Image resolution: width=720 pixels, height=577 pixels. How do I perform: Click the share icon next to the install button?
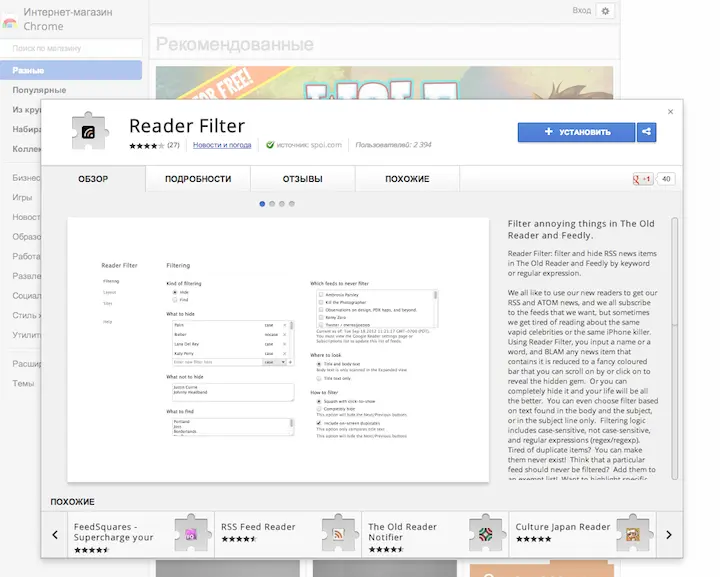tap(647, 132)
